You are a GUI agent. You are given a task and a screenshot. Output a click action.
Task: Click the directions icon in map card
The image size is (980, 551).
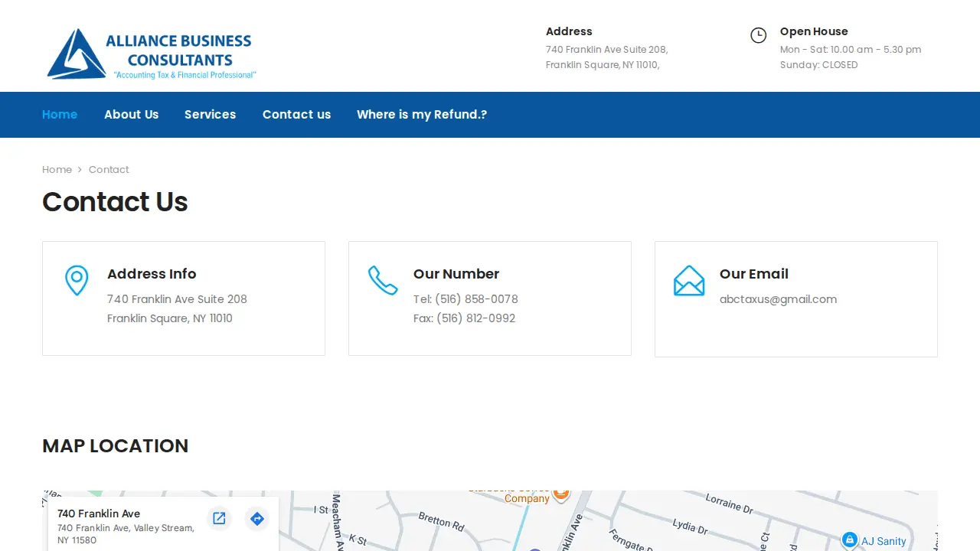tap(257, 519)
